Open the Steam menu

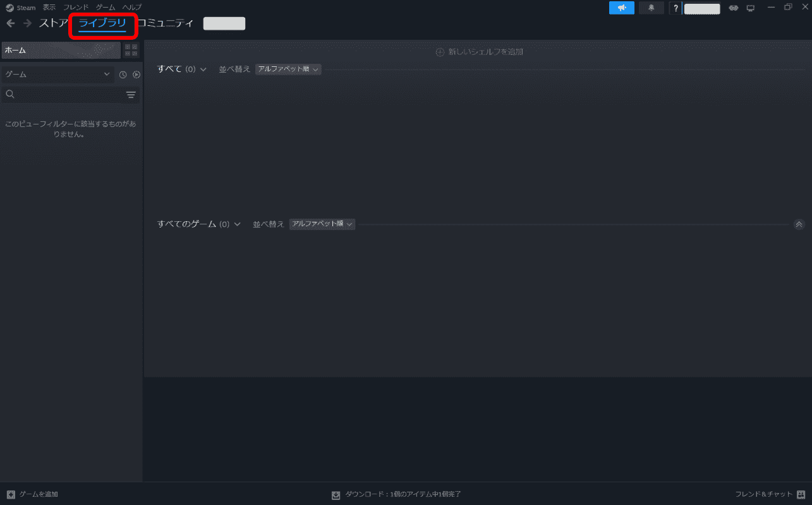[21, 8]
